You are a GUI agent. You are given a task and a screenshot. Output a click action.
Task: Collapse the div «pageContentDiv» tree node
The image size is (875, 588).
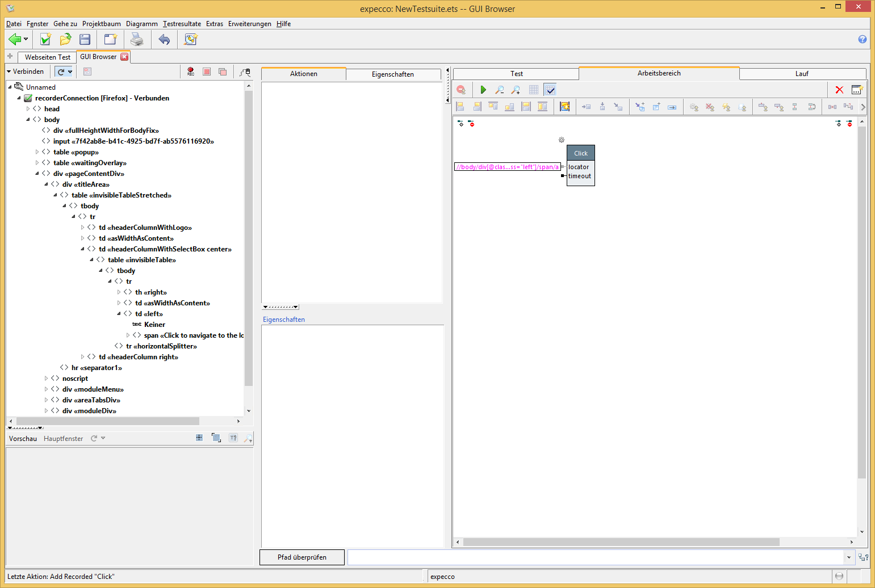37,174
